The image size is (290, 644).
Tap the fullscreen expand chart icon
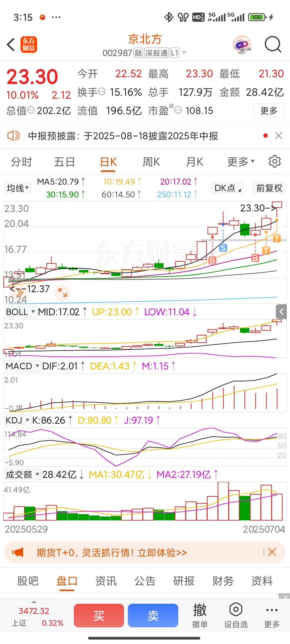click(x=63, y=292)
